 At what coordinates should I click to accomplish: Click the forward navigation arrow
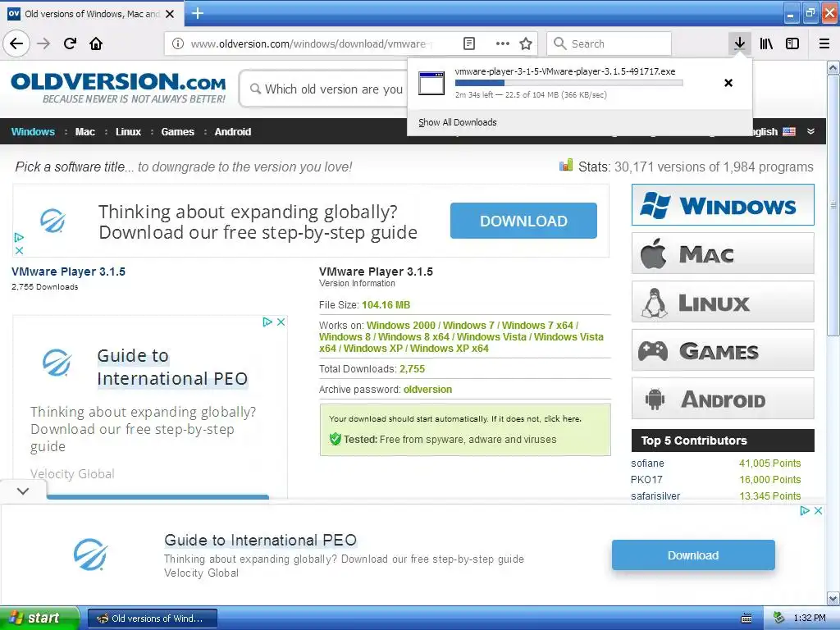pyautogui.click(x=43, y=43)
